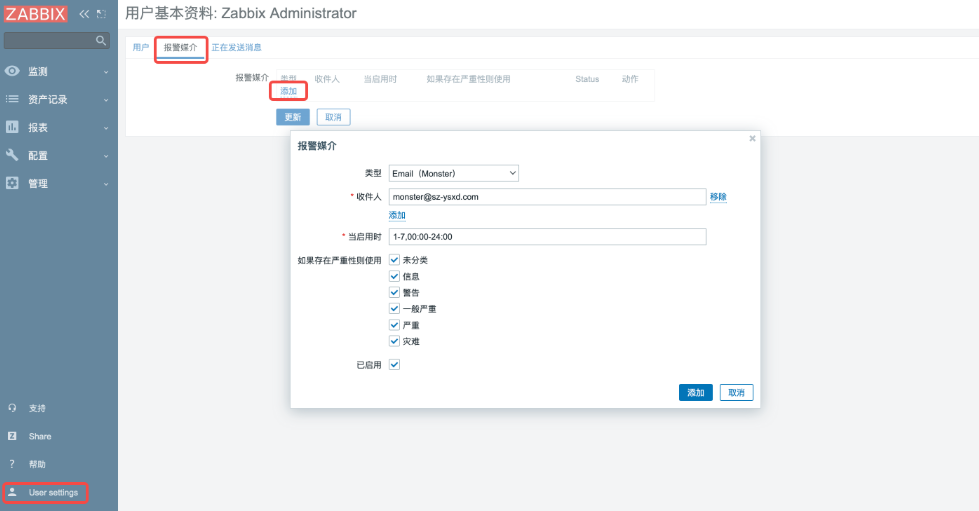The image size is (979, 511).
Task: Click the sidebar search input field
Action: (x=49, y=41)
